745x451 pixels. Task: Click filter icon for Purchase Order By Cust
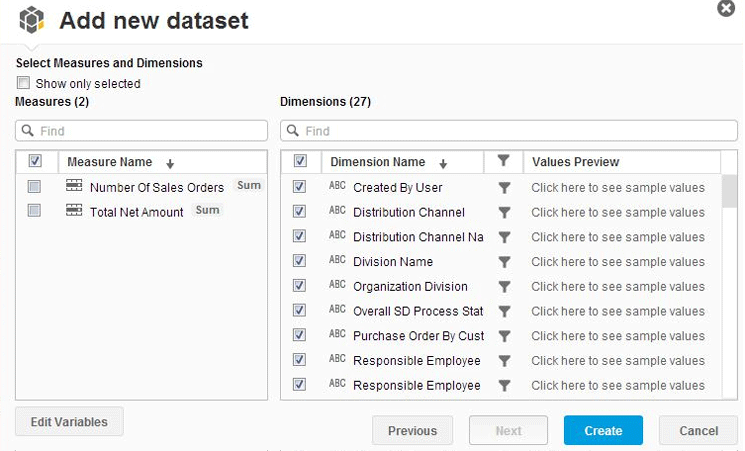[x=504, y=336]
